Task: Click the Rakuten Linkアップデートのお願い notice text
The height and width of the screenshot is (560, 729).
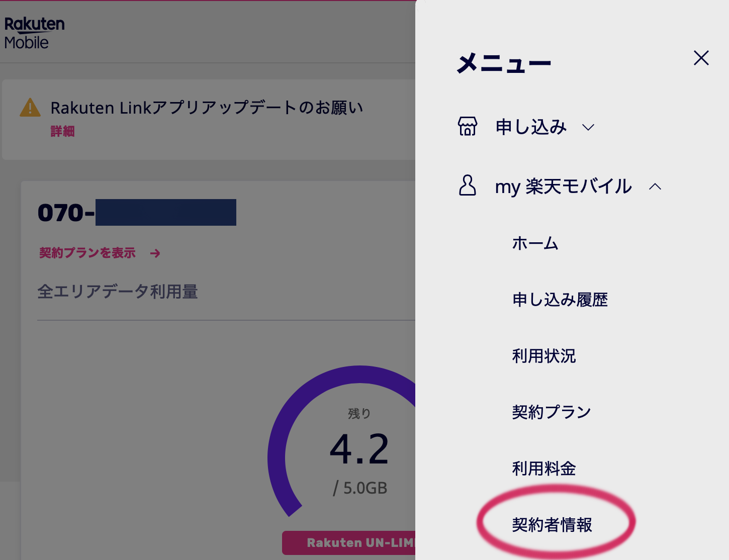Action: coord(206,108)
